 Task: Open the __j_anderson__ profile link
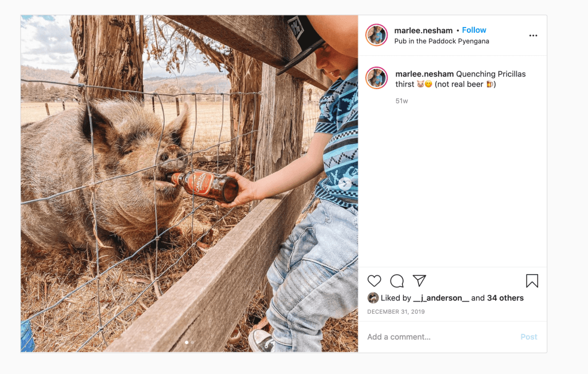tap(441, 298)
